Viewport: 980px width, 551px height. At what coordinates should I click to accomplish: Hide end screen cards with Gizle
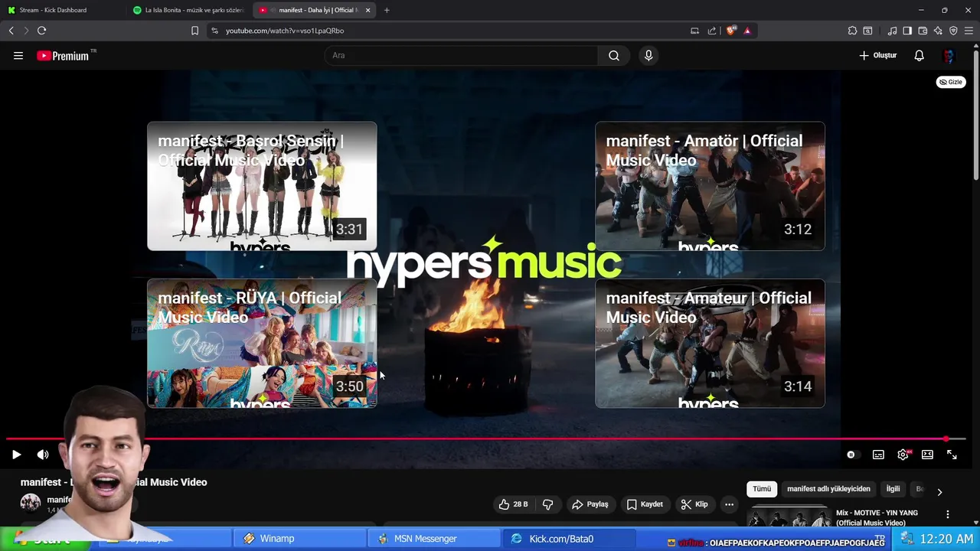coord(951,82)
